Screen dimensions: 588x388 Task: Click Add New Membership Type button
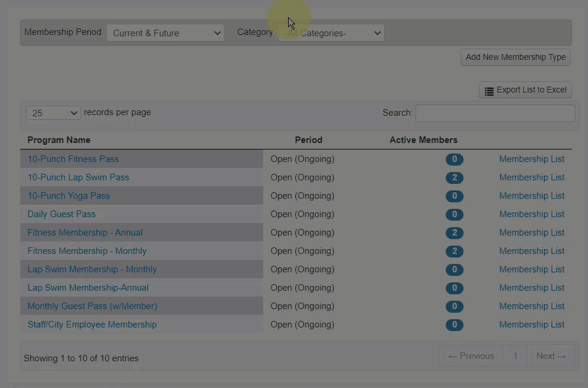pos(515,58)
